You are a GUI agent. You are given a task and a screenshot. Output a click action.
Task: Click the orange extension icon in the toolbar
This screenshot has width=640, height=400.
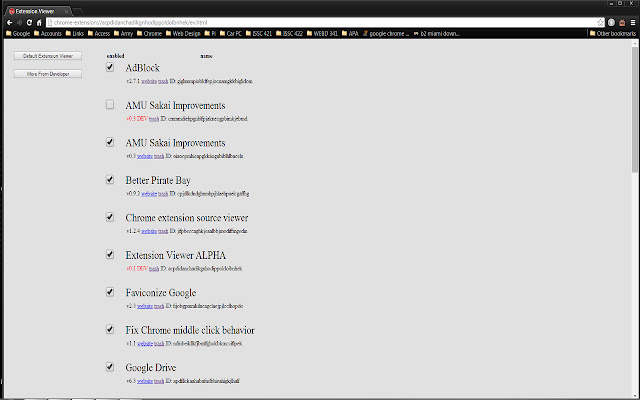click(622, 22)
